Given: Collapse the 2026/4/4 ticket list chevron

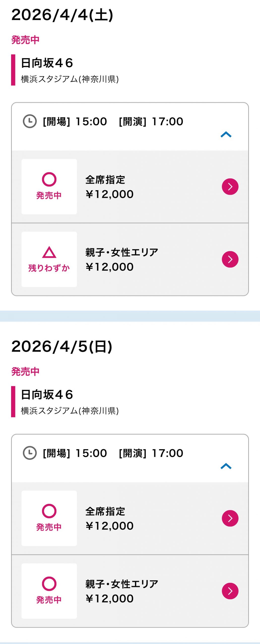Looking at the screenshot, I should [x=226, y=135].
